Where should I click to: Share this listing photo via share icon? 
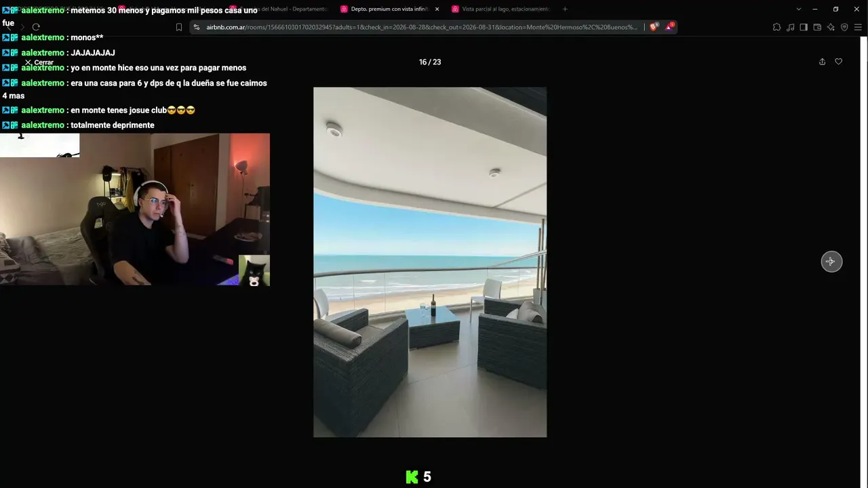pyautogui.click(x=822, y=62)
